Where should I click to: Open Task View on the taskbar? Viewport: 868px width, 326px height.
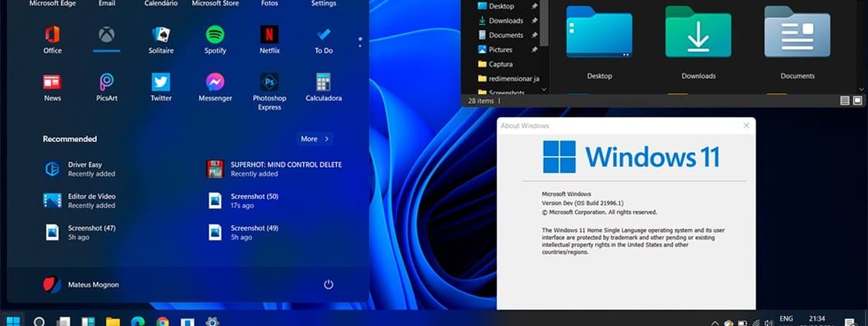(64, 321)
